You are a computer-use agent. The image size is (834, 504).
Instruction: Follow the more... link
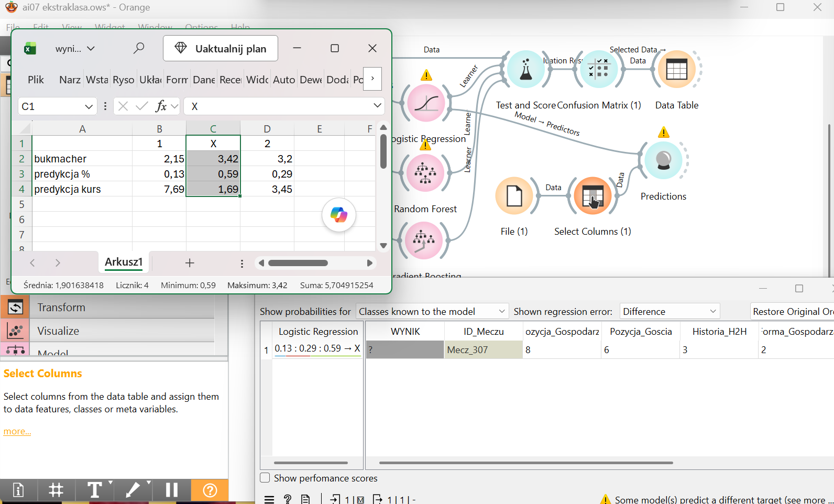click(x=17, y=431)
